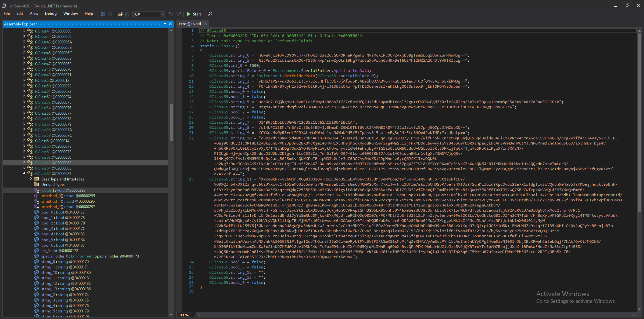Open the File menu

tap(7, 14)
